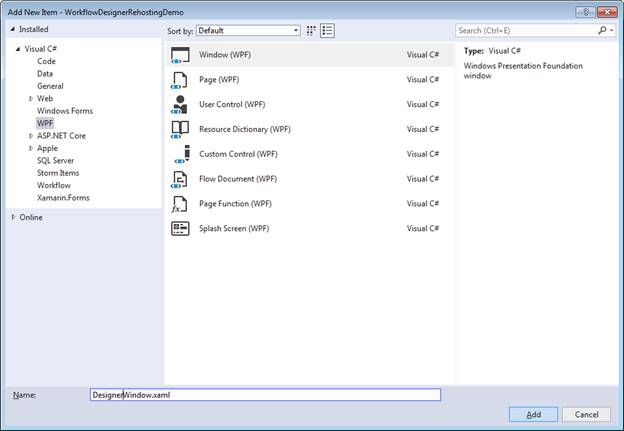Click the Installed tree label
This screenshot has height=431, width=624.
coord(34,29)
